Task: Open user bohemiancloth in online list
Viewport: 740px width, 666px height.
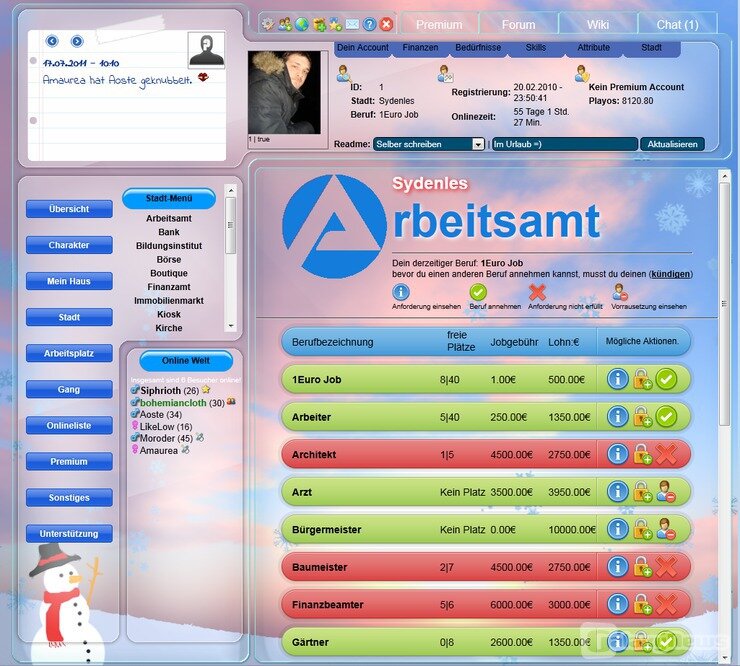Action: click(173, 403)
